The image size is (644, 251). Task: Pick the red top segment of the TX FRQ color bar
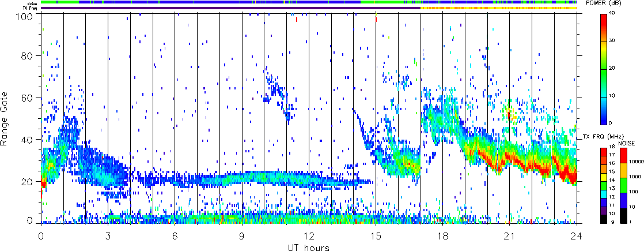[x=603, y=152]
